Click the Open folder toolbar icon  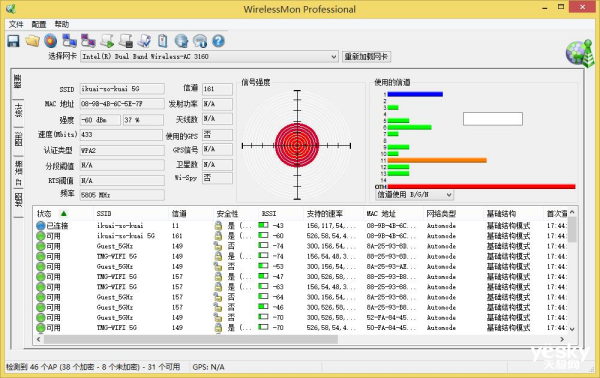33,41
